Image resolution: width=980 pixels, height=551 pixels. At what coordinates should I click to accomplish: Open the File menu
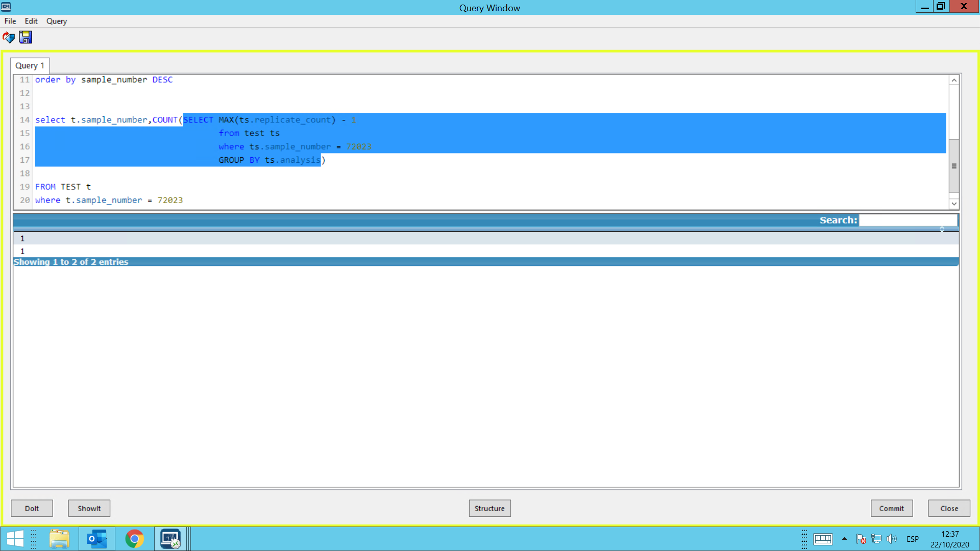pos(10,21)
